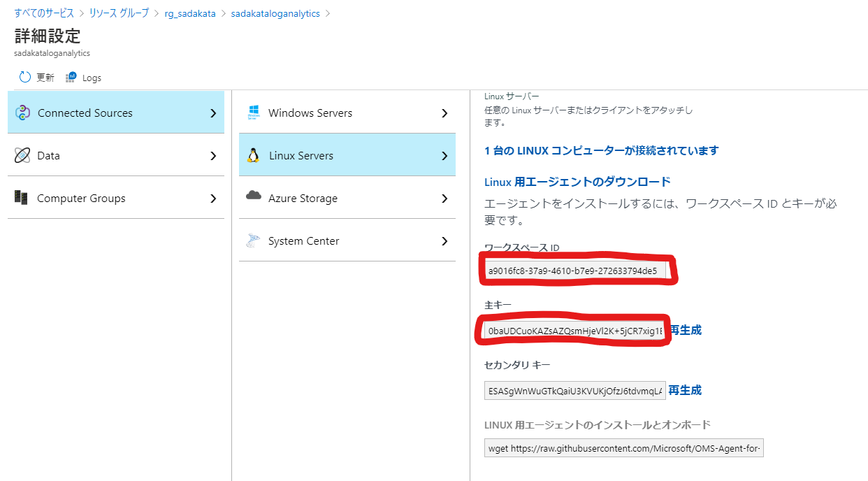
Task: Open System Center entry
Action: (347, 240)
